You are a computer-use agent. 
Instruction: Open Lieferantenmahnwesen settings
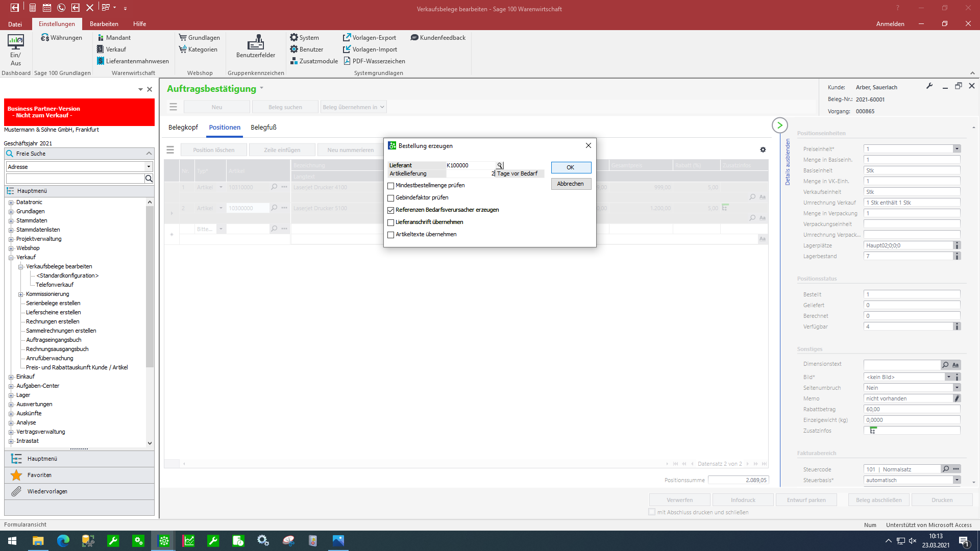point(133,61)
